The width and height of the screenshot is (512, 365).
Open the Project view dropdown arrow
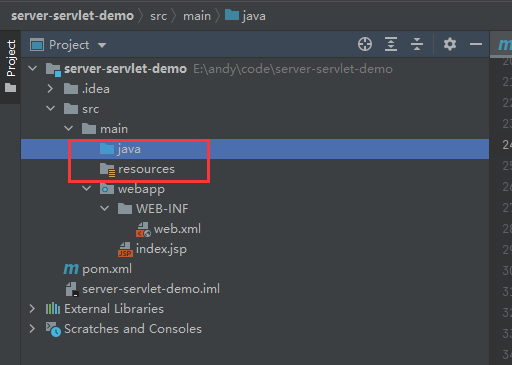coord(102,45)
